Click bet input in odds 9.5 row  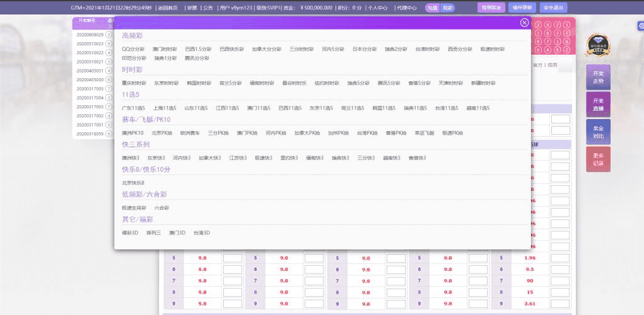pyautogui.click(x=560, y=270)
